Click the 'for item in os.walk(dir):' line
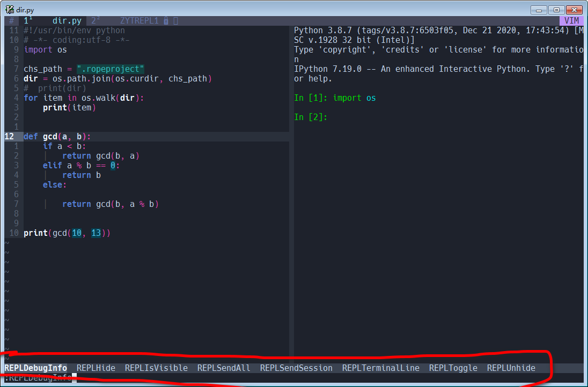The height and width of the screenshot is (387, 588). pyautogui.click(x=84, y=98)
